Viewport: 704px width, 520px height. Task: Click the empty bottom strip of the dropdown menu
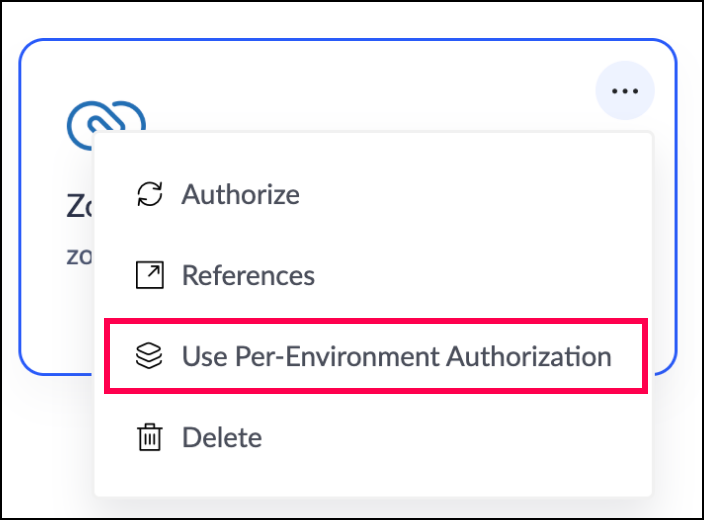click(x=372, y=483)
